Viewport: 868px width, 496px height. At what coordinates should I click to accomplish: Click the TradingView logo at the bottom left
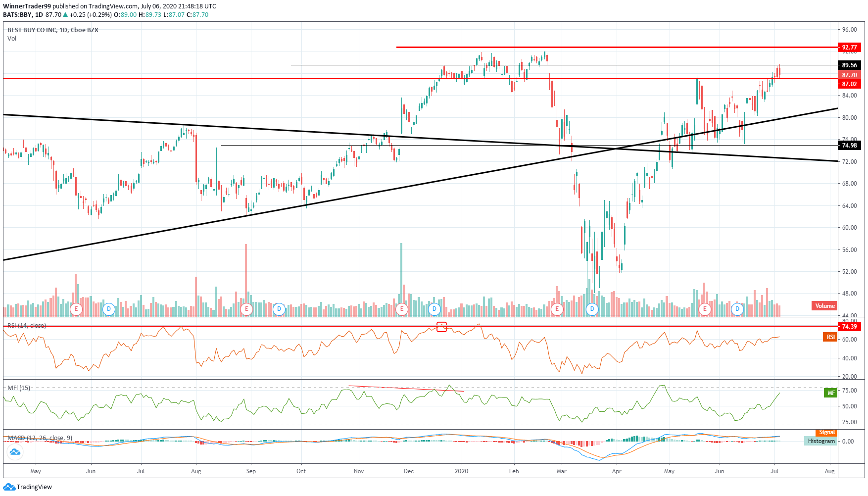tap(28, 487)
